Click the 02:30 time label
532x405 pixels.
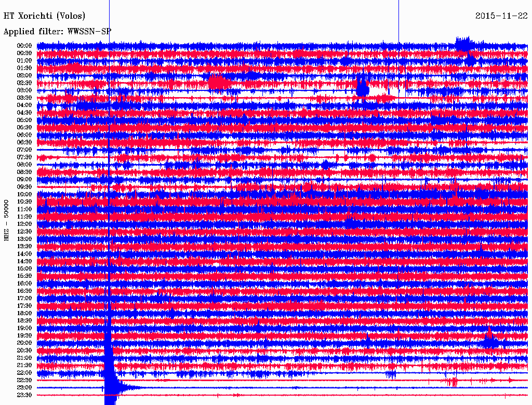24,83
